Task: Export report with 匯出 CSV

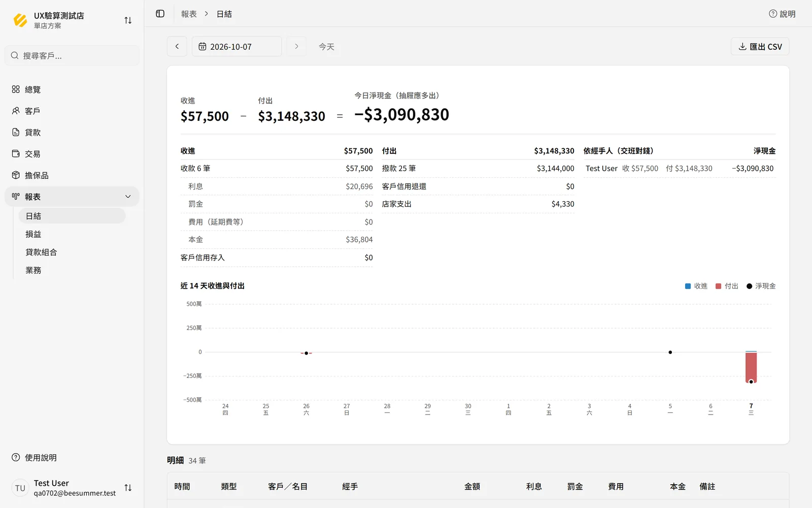Action: 760,46
